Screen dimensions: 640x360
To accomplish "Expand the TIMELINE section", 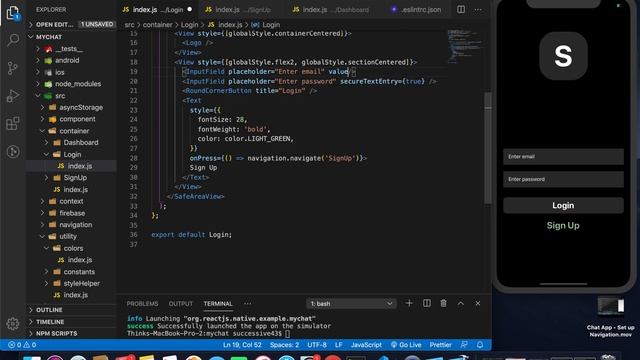I will tap(71, 322).
